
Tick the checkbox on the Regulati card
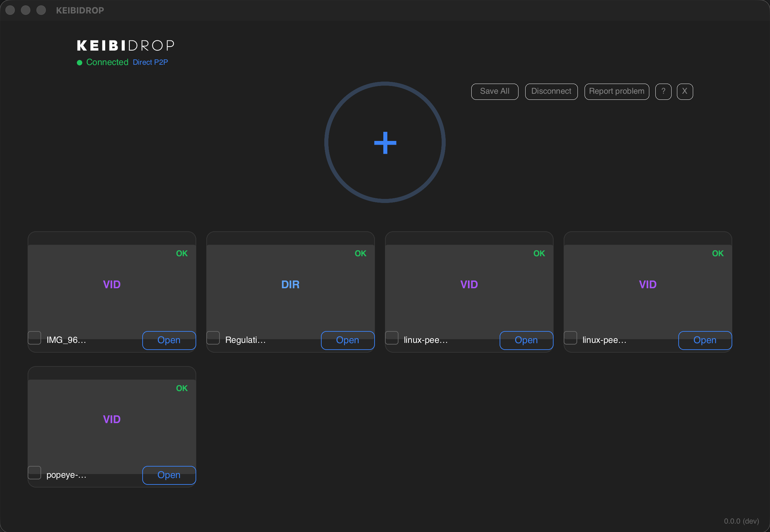pos(213,338)
